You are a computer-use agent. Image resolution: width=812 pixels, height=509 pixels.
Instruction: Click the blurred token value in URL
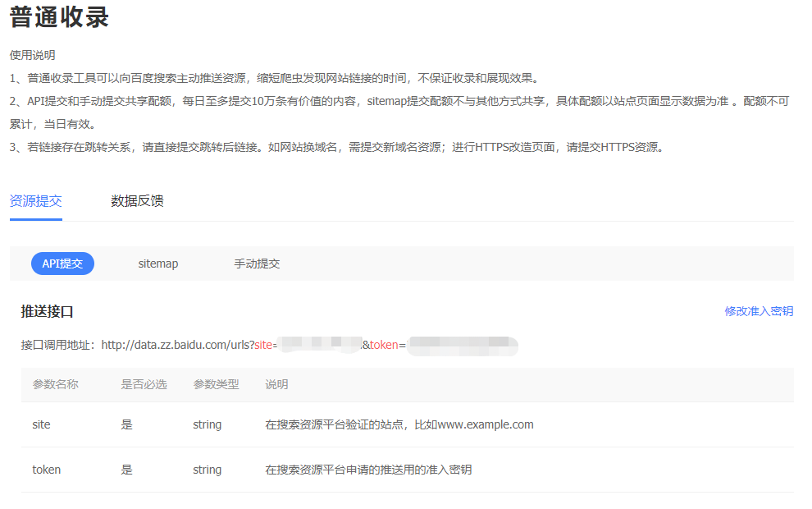pyautogui.click(x=462, y=346)
